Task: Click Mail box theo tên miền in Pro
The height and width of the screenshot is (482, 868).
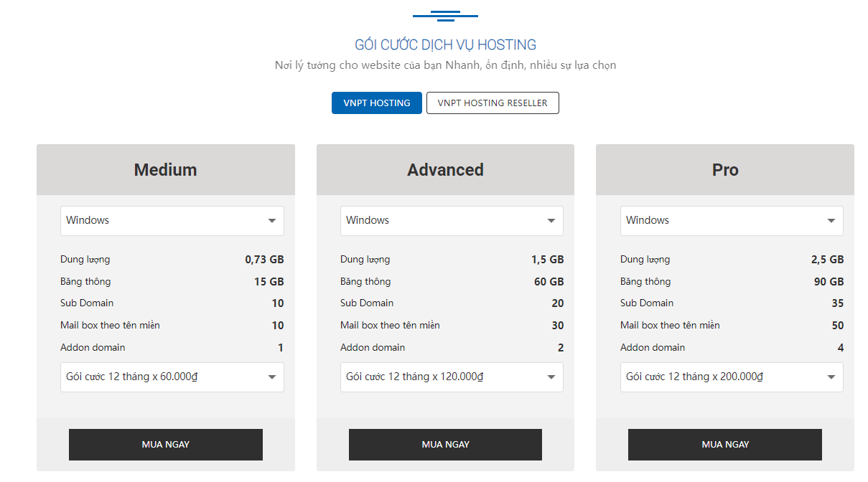Action: point(670,325)
